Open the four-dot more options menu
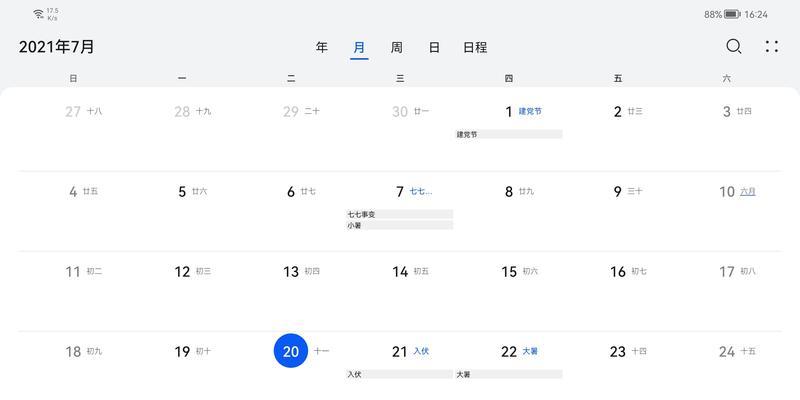The width and height of the screenshot is (800, 400). pos(772,46)
